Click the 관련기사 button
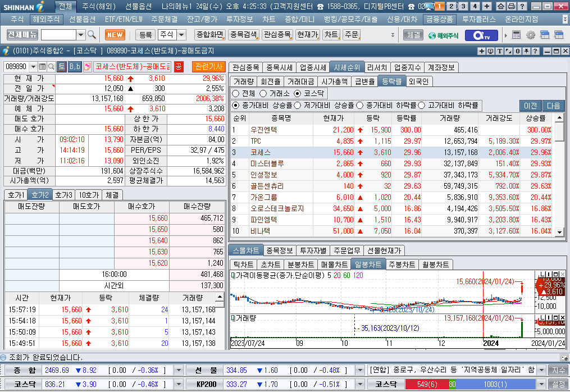 209,66
